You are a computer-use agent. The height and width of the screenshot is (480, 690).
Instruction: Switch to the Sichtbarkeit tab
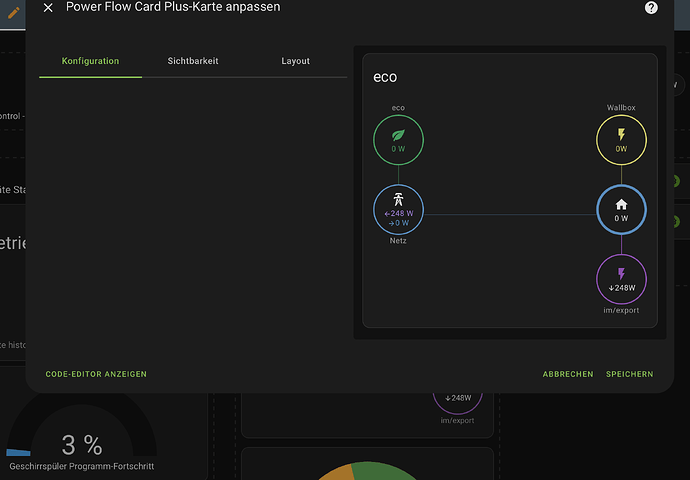tap(193, 61)
